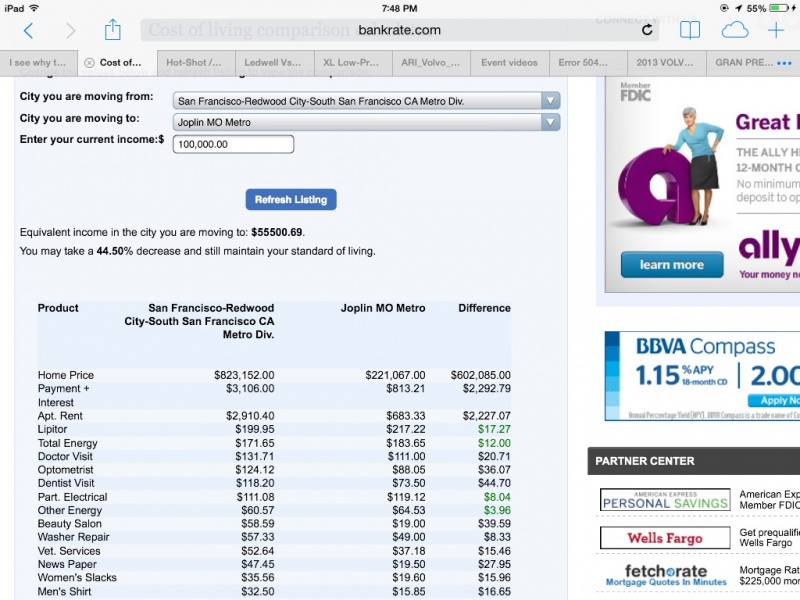The width and height of the screenshot is (800, 600).
Task: Click the American Express Member FDIC link
Action: 769,499
